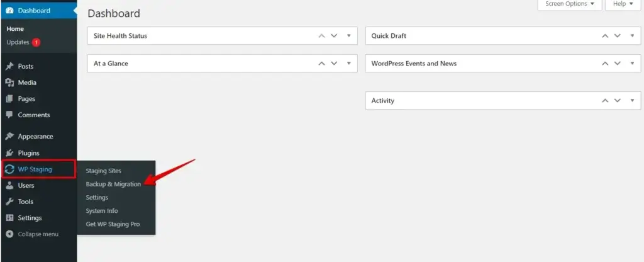Toggle the Site Health Status panel arrow
Screen dimensions: 644x262
click(348, 36)
